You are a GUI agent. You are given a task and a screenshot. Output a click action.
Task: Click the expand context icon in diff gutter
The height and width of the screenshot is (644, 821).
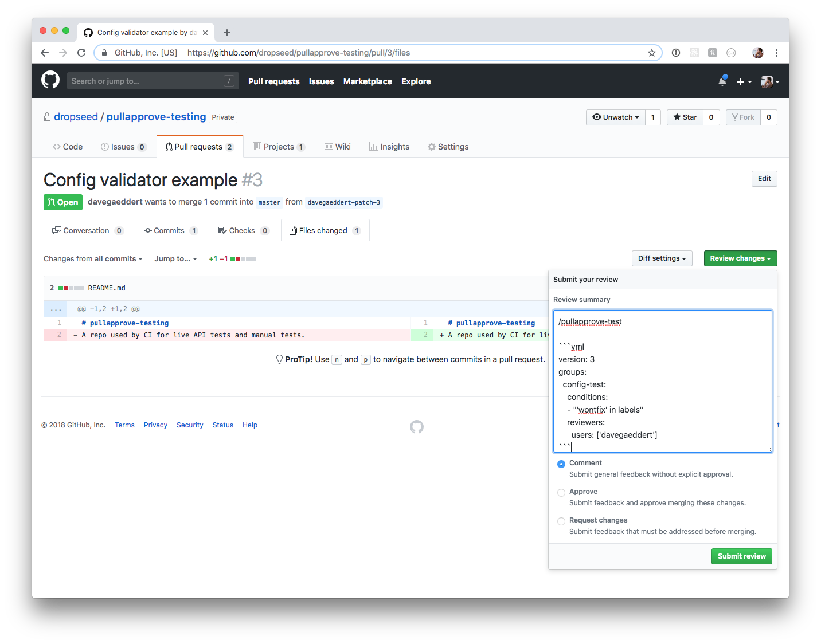[56, 308]
